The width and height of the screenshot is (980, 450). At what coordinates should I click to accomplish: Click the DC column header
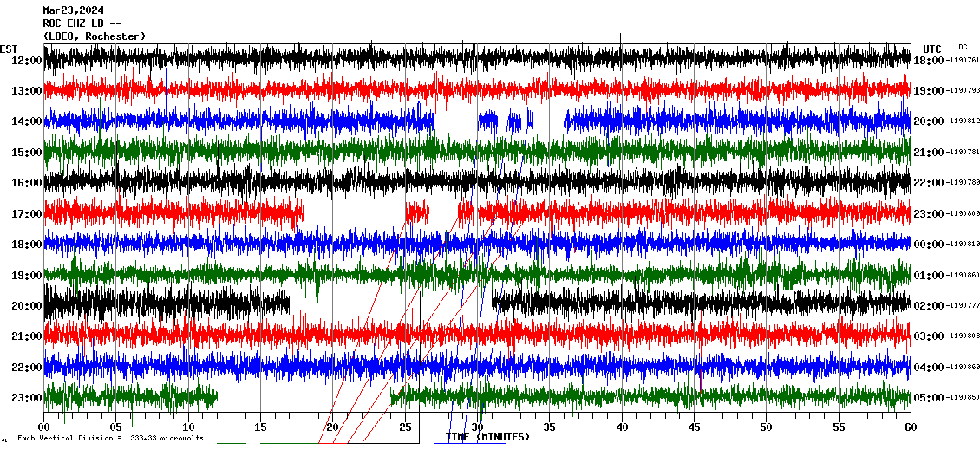(963, 47)
